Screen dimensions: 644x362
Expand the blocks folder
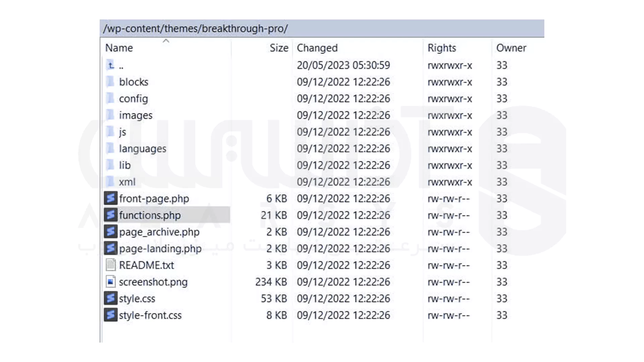point(133,82)
